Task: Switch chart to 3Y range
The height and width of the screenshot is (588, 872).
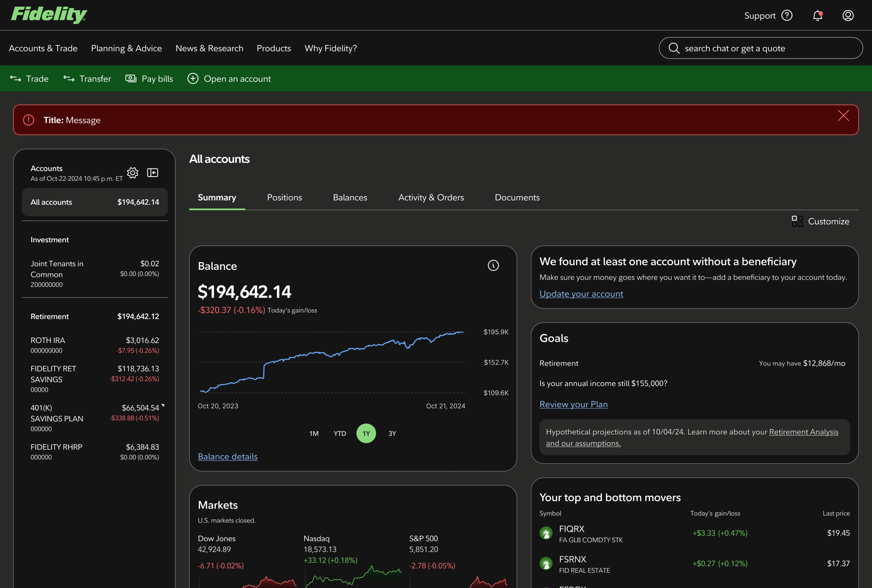Action: click(392, 434)
